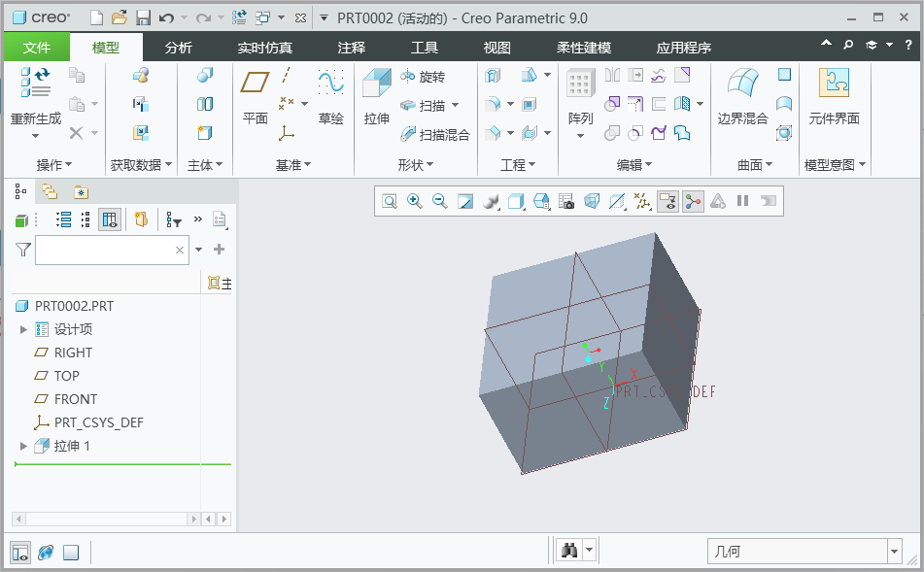Switch to the 柔性建模 ribbon tab
This screenshot has height=572, width=924.
tap(584, 48)
